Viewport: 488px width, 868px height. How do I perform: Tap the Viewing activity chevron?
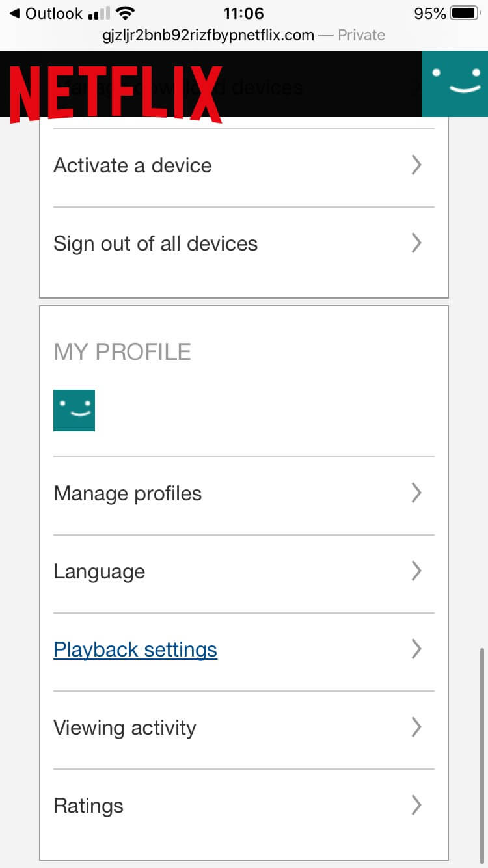(417, 727)
